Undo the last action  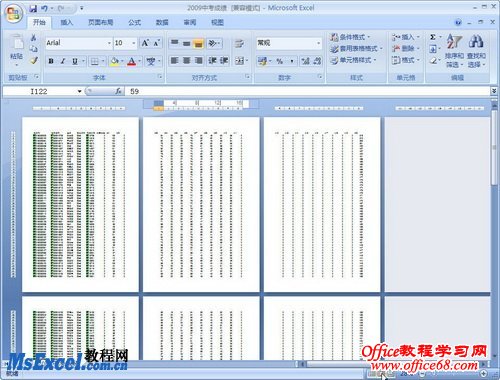(x=45, y=8)
